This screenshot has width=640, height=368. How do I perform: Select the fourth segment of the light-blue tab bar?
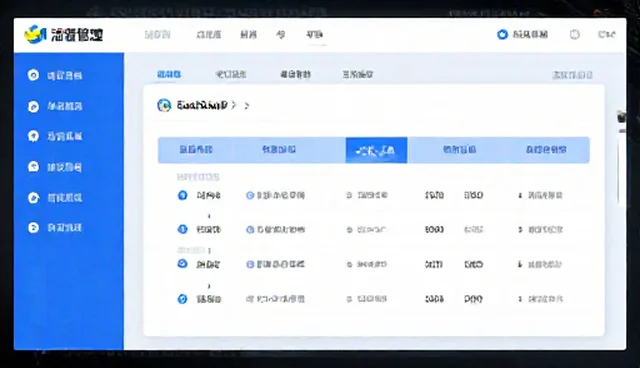(x=460, y=150)
